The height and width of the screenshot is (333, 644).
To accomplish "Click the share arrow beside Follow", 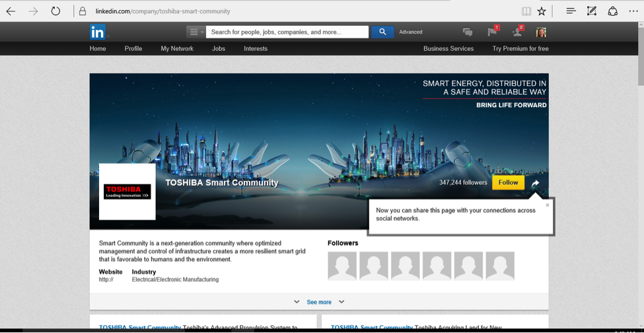I will (x=535, y=183).
